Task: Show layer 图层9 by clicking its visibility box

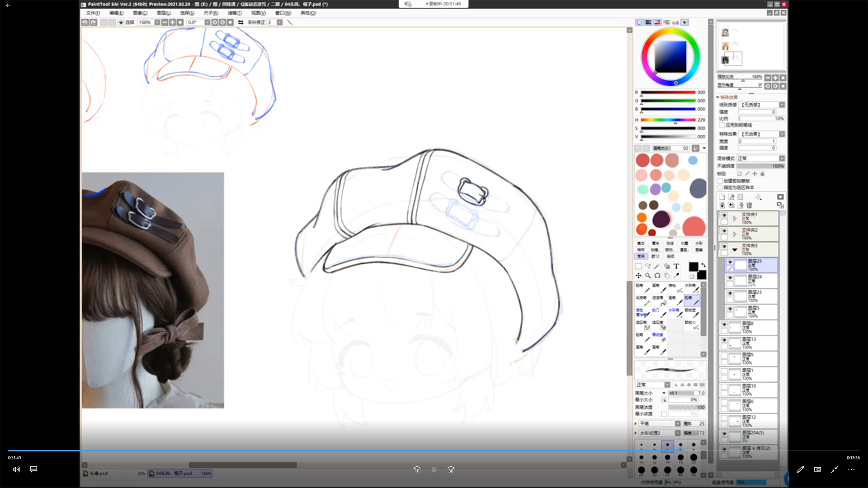Action: click(724, 356)
